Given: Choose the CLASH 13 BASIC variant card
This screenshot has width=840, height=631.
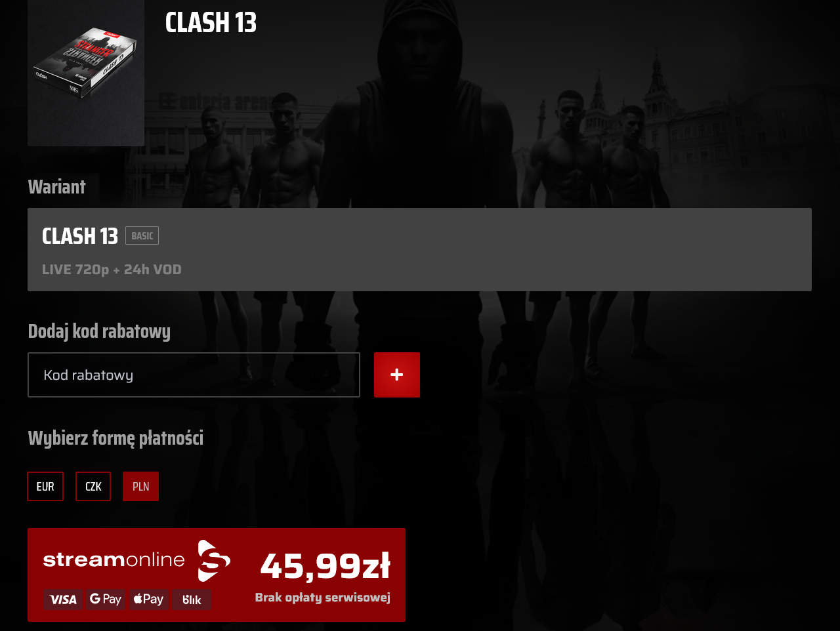Looking at the screenshot, I should click(x=419, y=249).
